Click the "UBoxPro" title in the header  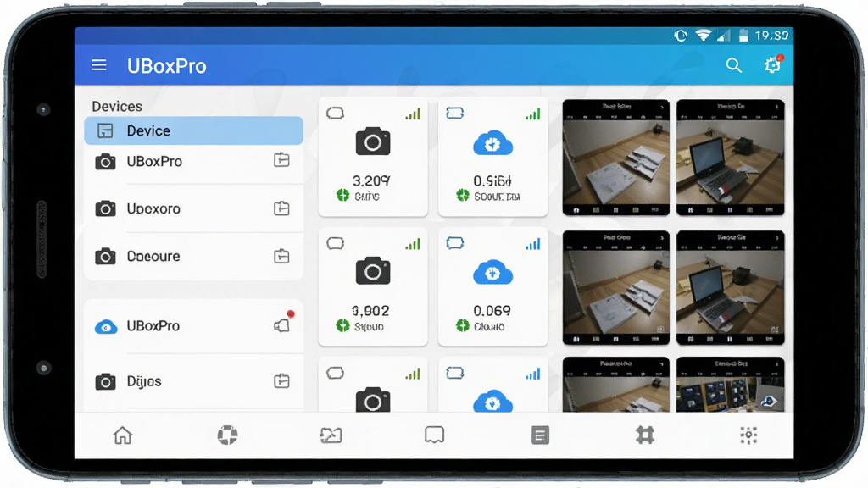pos(167,66)
